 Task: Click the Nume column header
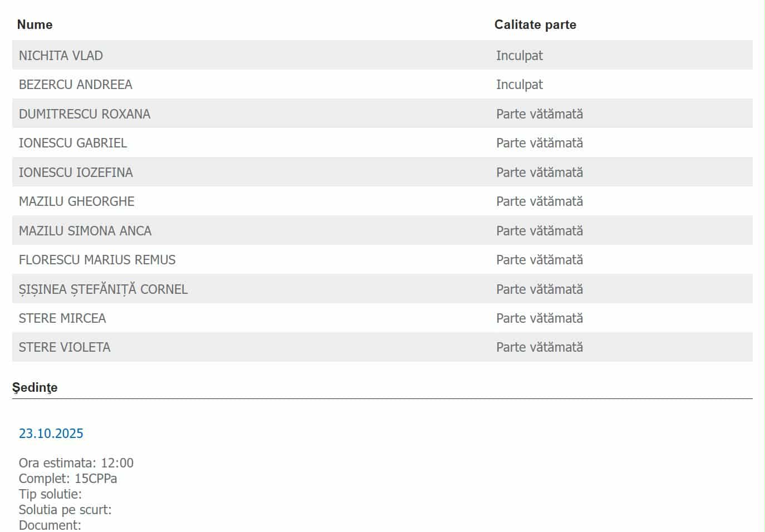click(x=35, y=24)
